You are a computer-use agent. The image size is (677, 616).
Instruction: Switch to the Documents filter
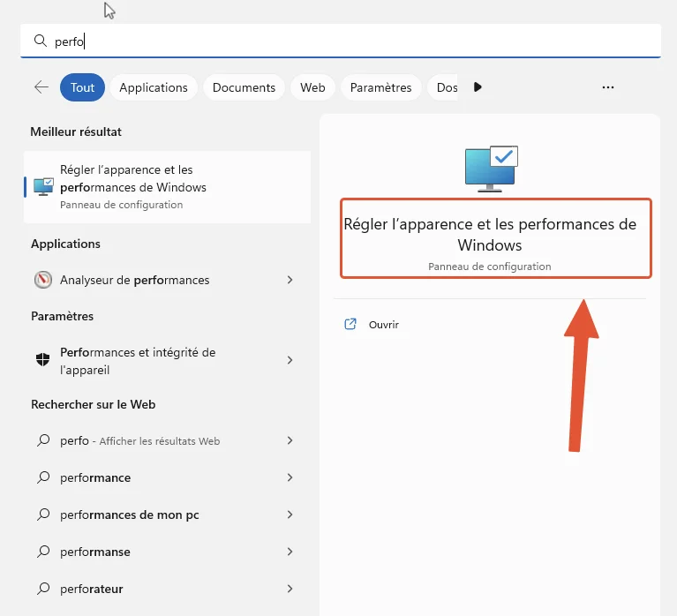244,87
